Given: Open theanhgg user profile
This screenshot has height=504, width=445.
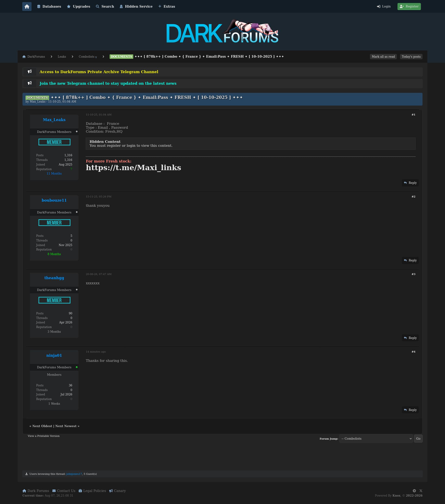Looking at the screenshot, I should [x=54, y=278].
